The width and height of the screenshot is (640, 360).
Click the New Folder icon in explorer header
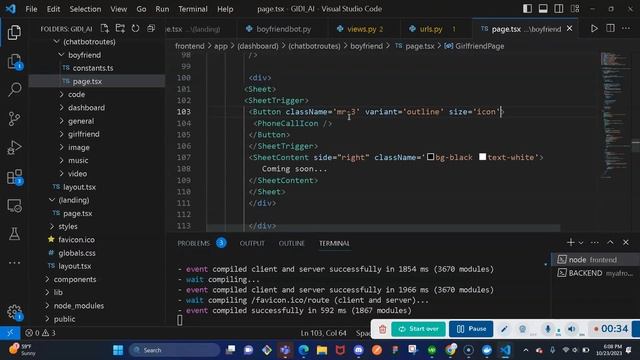pyautogui.click(x=120, y=29)
